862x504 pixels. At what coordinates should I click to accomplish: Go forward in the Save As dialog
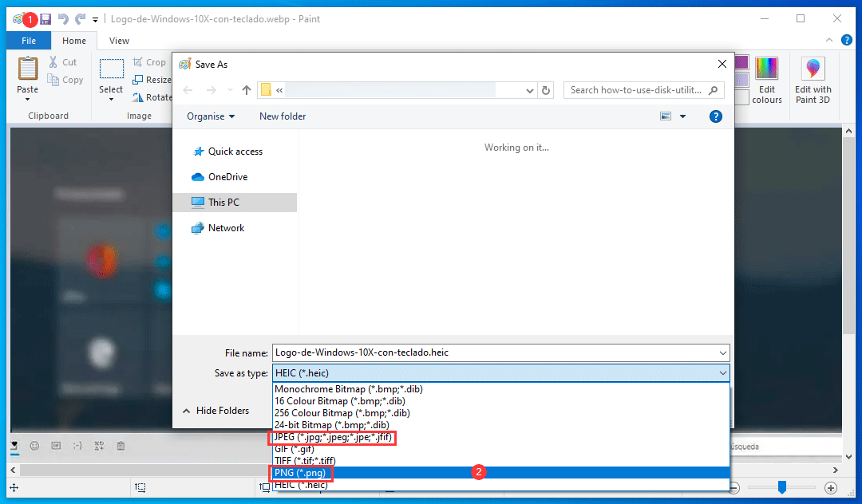click(x=211, y=90)
